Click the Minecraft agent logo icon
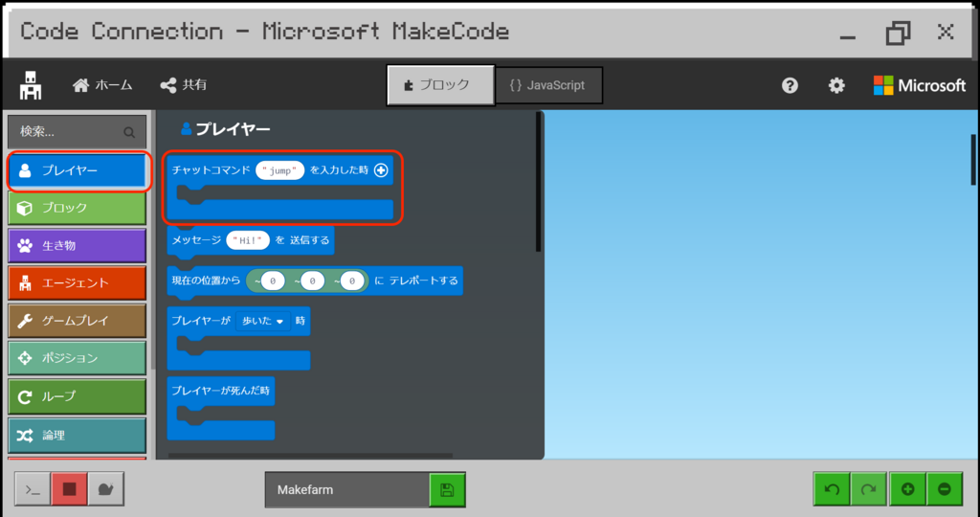The image size is (980, 517). (x=30, y=85)
